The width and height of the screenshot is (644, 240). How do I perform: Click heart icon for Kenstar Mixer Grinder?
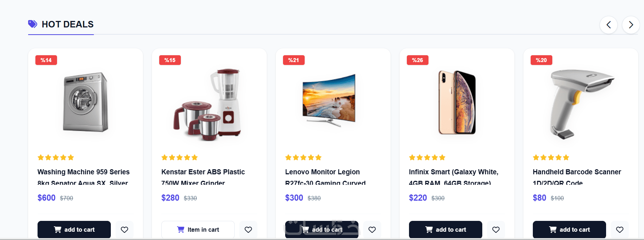pyautogui.click(x=248, y=230)
